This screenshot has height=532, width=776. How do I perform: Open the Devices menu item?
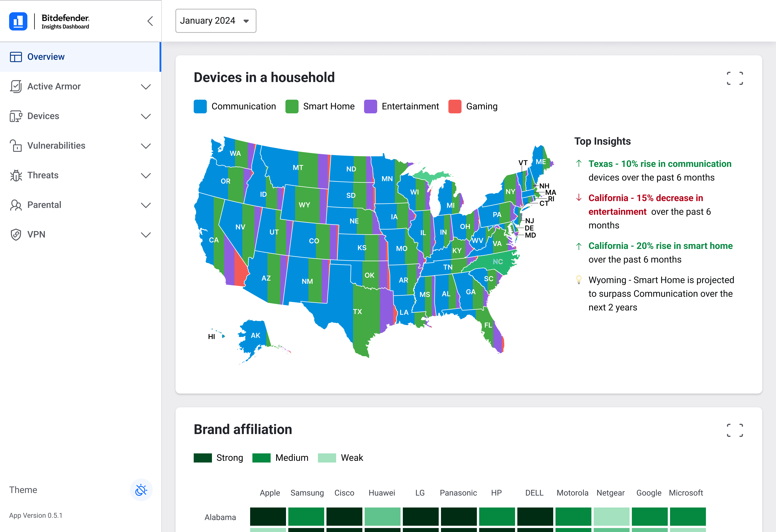tap(81, 116)
